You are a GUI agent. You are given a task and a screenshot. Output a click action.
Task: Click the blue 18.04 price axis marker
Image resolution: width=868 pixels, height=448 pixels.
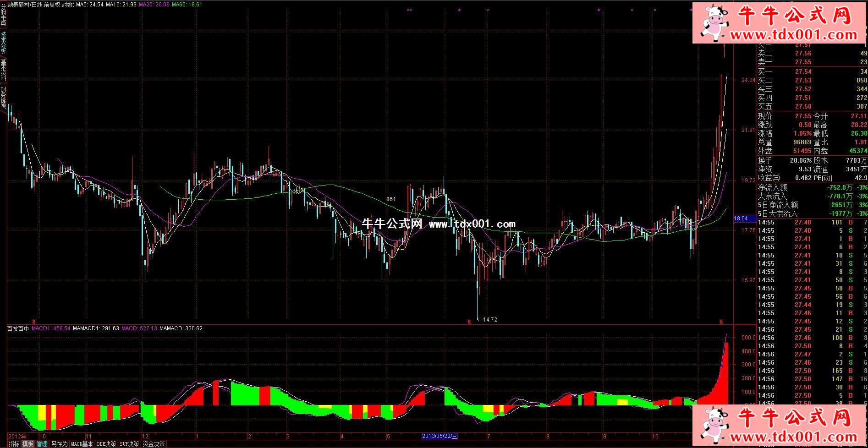[x=741, y=219]
